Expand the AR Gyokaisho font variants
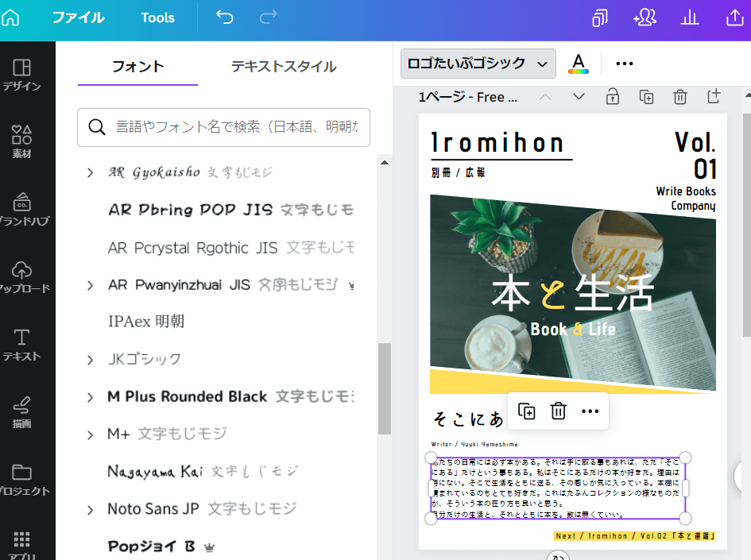751x560 pixels. click(x=91, y=172)
